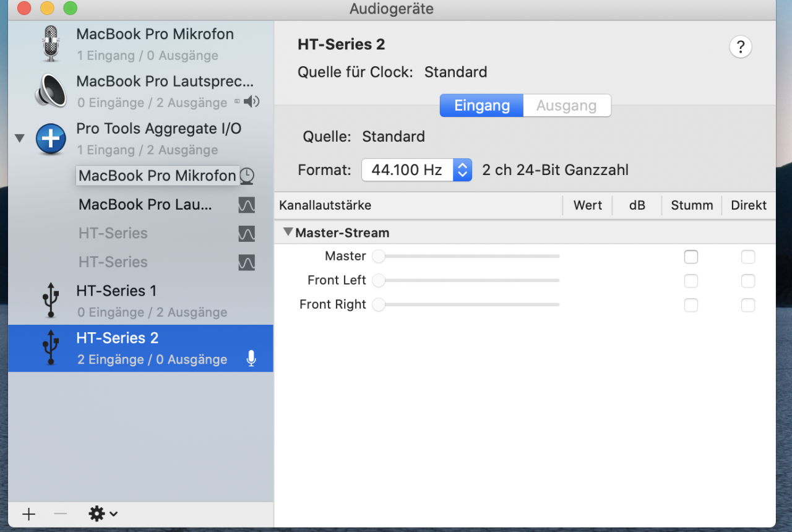
Task: Click the MacBook Pro Lautsprecher speaker icon
Action: point(51,91)
